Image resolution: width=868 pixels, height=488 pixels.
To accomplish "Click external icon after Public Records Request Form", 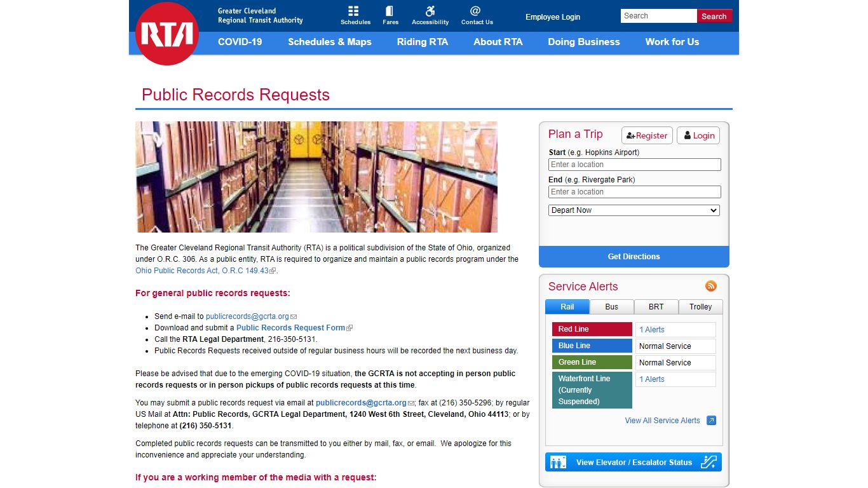I will click(349, 328).
